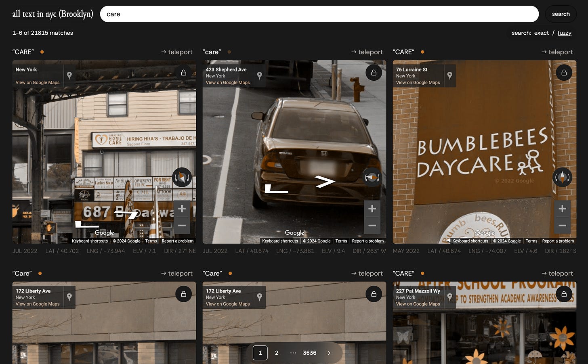Viewport: 588px width, 364px height.
Task: Click Terms on the Bumblebees Daycare view
Action: (531, 241)
